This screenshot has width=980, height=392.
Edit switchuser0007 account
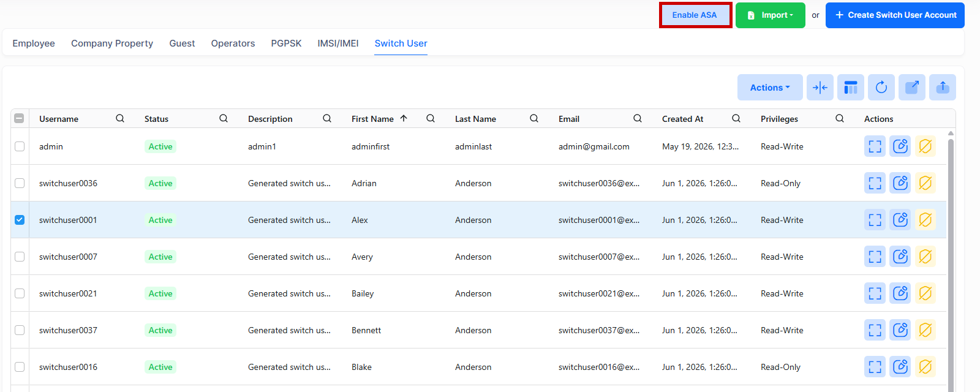coord(900,257)
